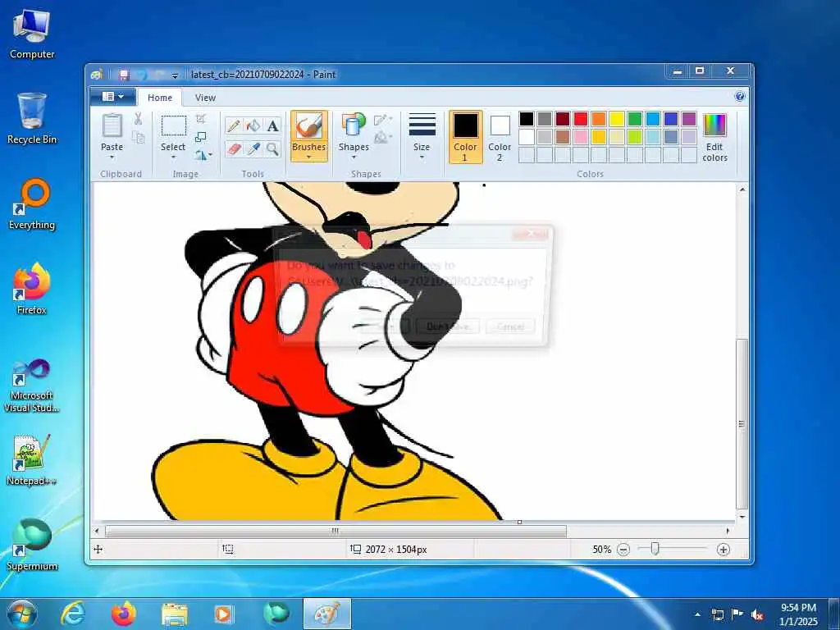840x630 pixels.
Task: Click the vertical scrollbar down arrow
Action: [x=742, y=517]
